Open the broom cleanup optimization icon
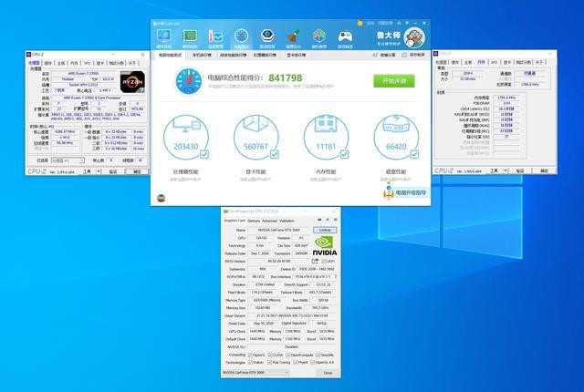The image size is (584, 392). 293,36
